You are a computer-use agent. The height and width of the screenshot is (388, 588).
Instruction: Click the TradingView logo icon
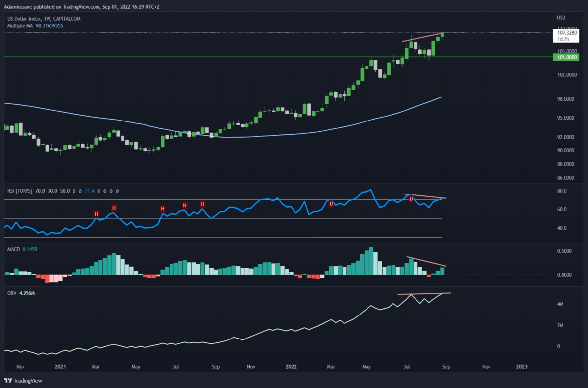8,381
